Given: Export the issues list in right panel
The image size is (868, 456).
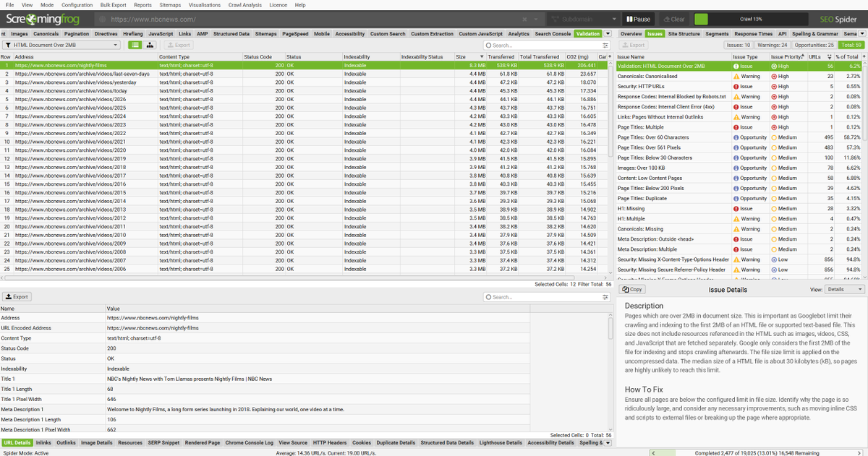Looking at the screenshot, I should (633, 45).
